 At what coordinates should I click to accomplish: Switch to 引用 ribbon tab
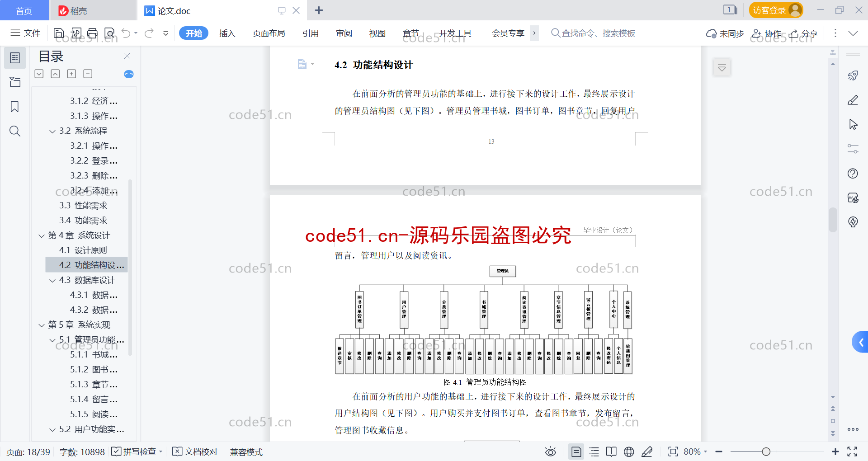point(311,33)
